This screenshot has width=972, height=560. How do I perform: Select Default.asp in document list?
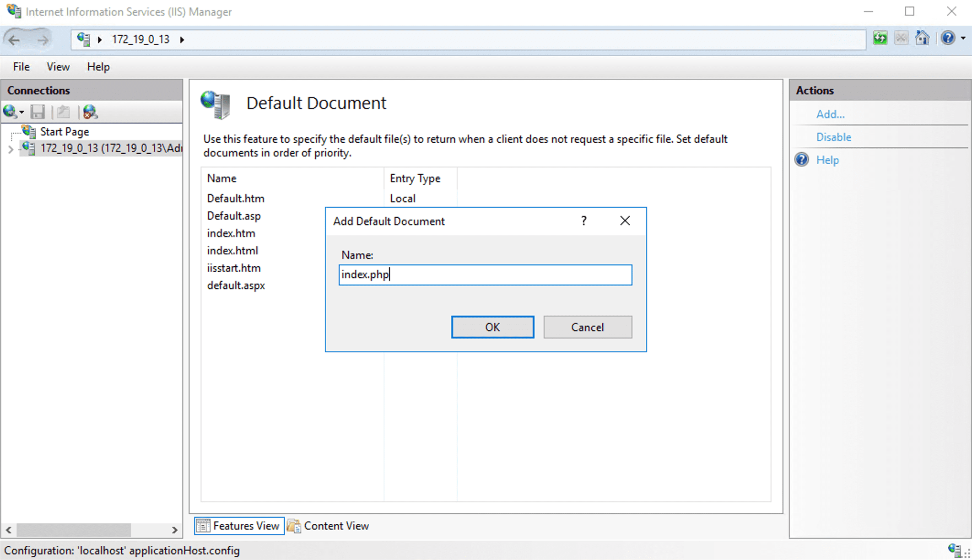tap(234, 216)
